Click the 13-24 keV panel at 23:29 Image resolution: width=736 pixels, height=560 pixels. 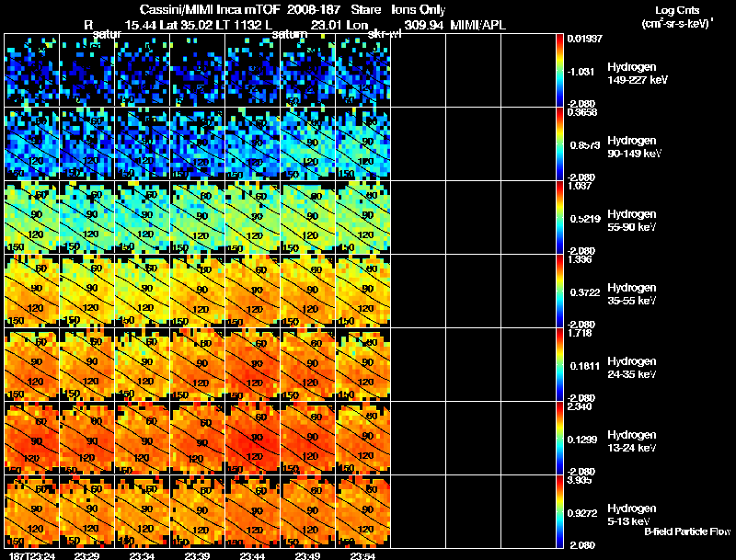(86, 439)
